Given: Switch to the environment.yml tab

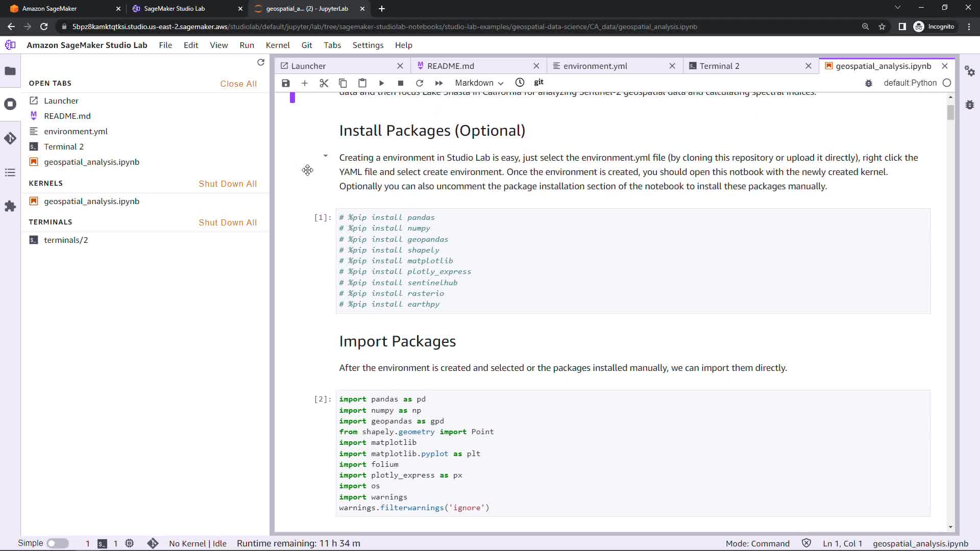Looking at the screenshot, I should pos(595,66).
